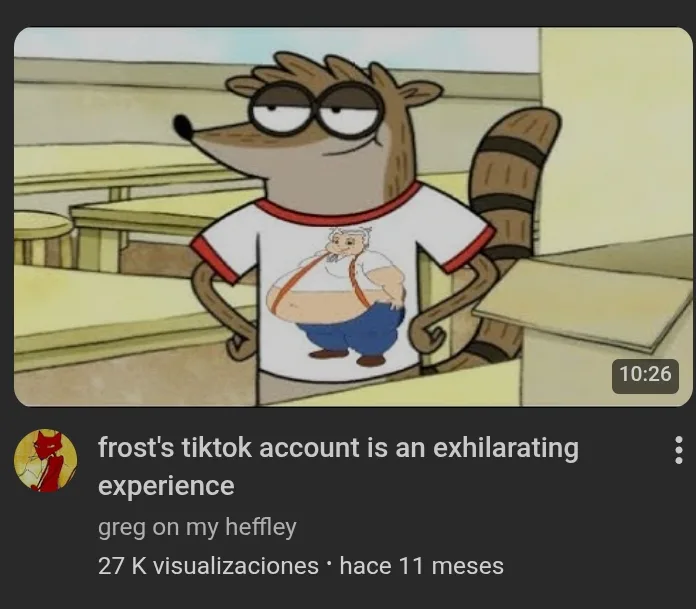Expand more actions using the vertical ellipsis
Image resolution: width=696 pixels, height=609 pixels.
(x=678, y=450)
